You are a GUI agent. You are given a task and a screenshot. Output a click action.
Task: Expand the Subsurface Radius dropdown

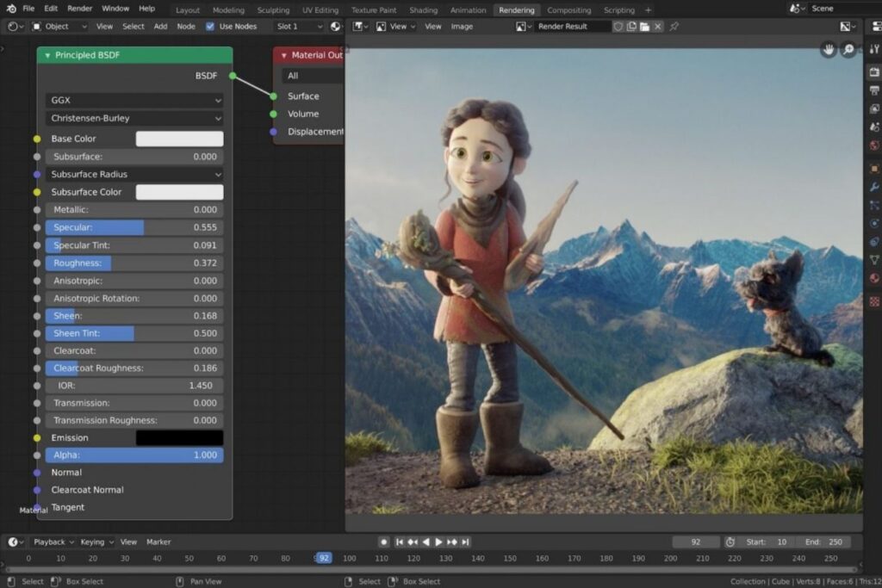pos(134,174)
